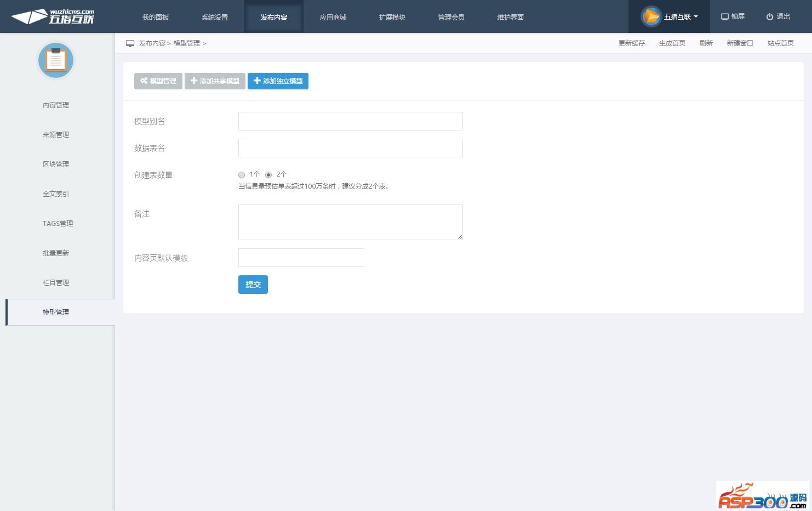The image size is (812, 511).
Task: Click 发布内容 in the breadcrumb
Action: coord(152,43)
